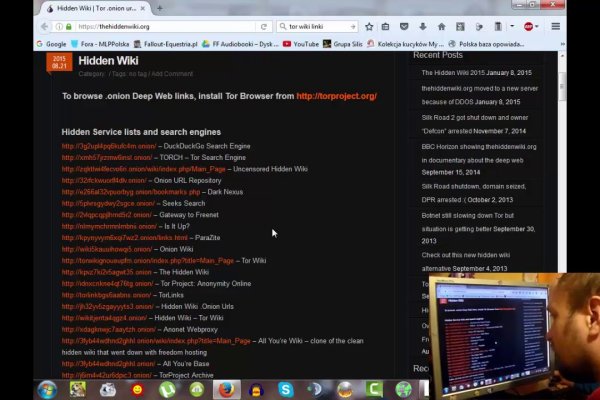Follow the http://torproject.org/ link

[336, 96]
